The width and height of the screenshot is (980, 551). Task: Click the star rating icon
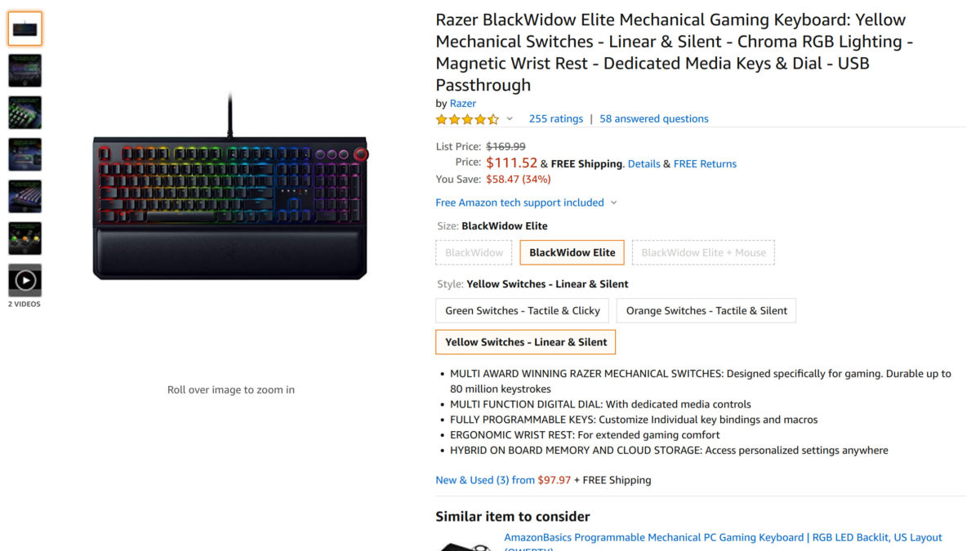[467, 118]
